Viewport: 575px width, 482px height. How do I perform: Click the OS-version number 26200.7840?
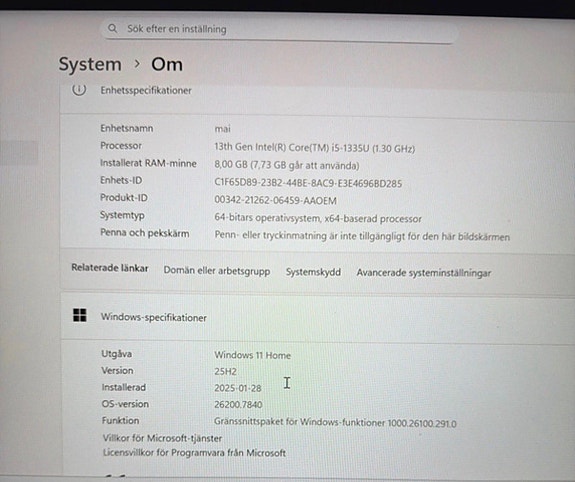[x=238, y=405]
